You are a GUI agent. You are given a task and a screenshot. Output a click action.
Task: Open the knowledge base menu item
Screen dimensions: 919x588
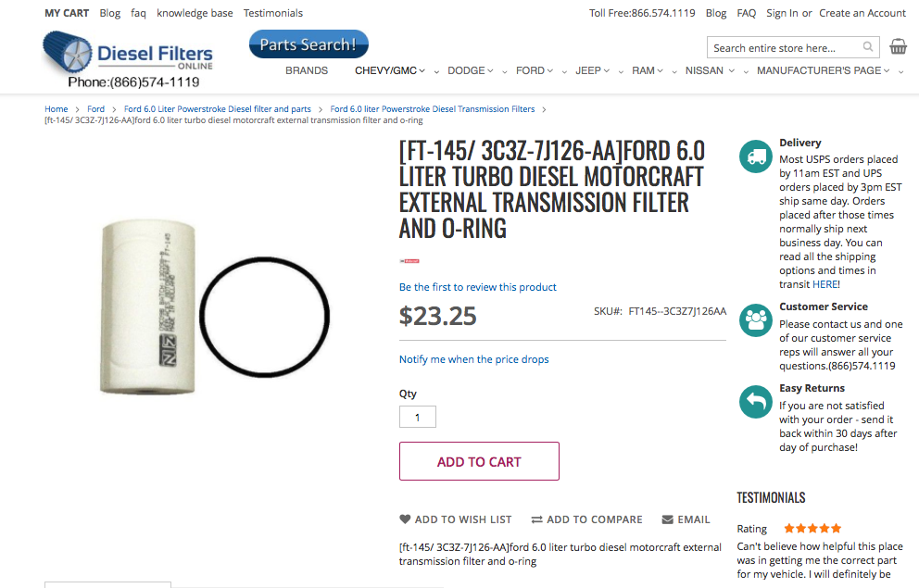pyautogui.click(x=195, y=13)
